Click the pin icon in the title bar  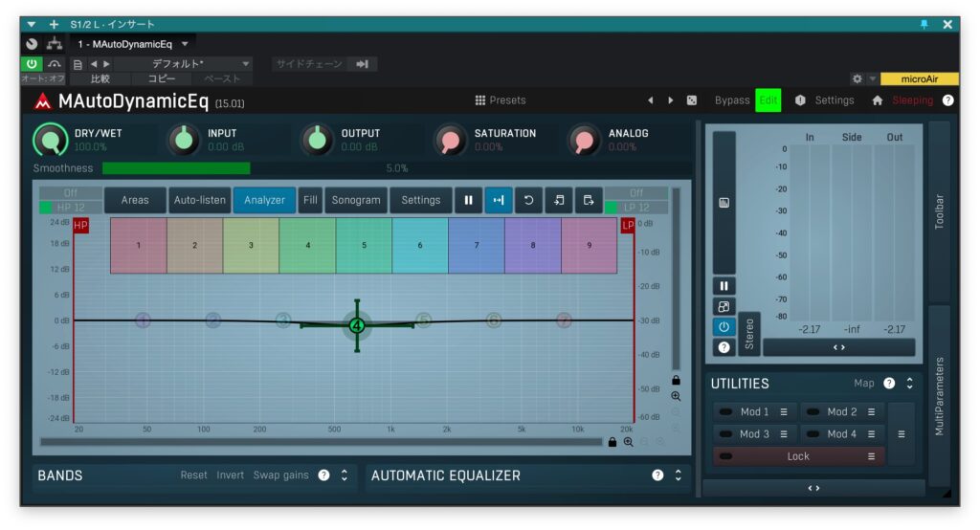tap(924, 25)
